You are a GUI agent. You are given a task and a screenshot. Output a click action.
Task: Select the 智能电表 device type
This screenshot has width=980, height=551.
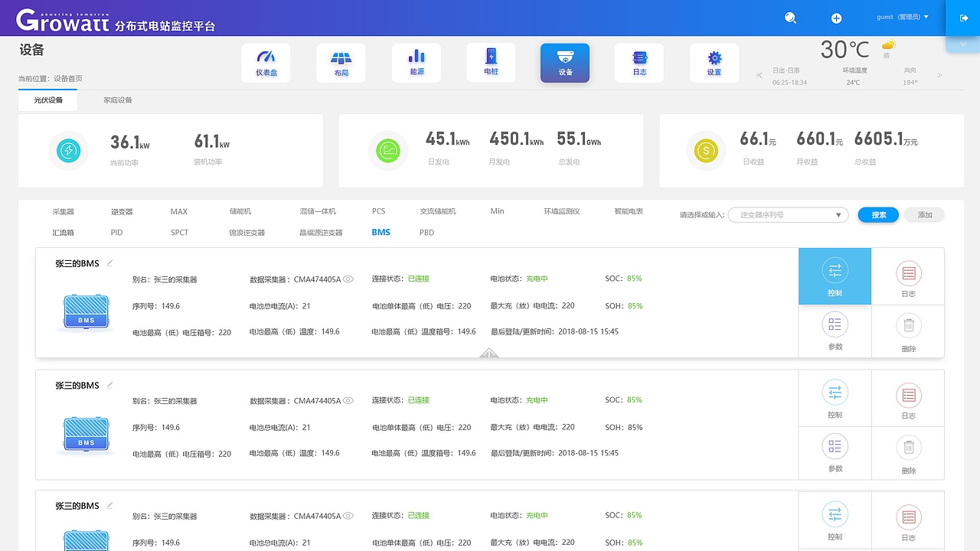(629, 211)
